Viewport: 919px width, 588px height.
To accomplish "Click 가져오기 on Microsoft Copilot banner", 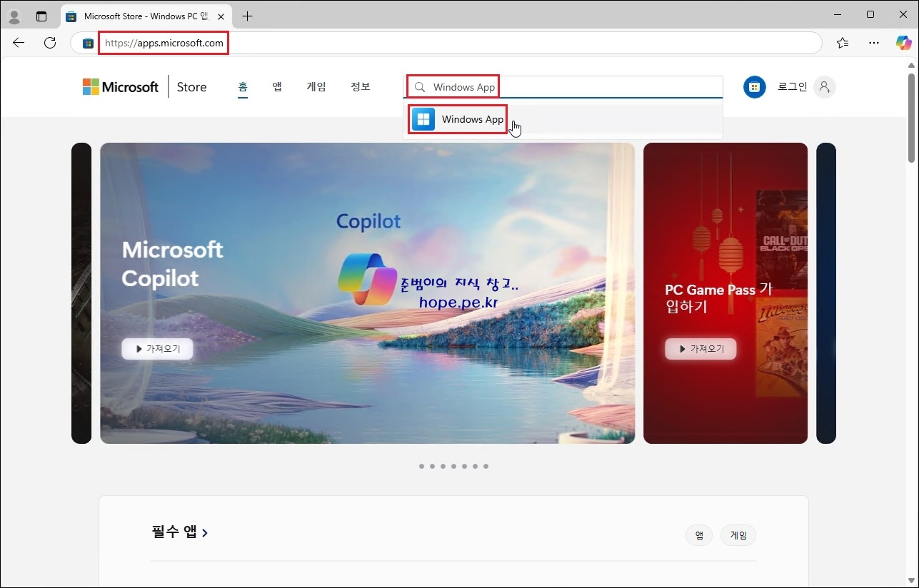I will pyautogui.click(x=157, y=349).
